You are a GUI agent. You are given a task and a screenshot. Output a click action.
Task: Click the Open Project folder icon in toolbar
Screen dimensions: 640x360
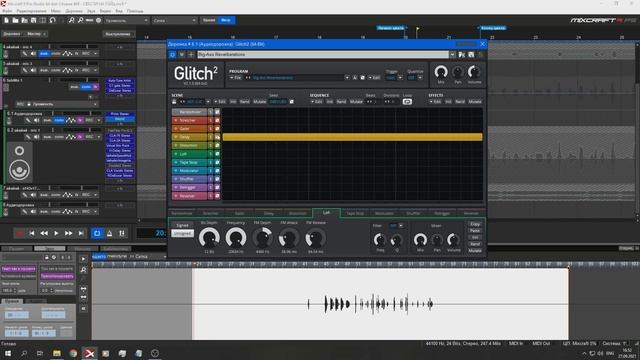coord(15,20)
